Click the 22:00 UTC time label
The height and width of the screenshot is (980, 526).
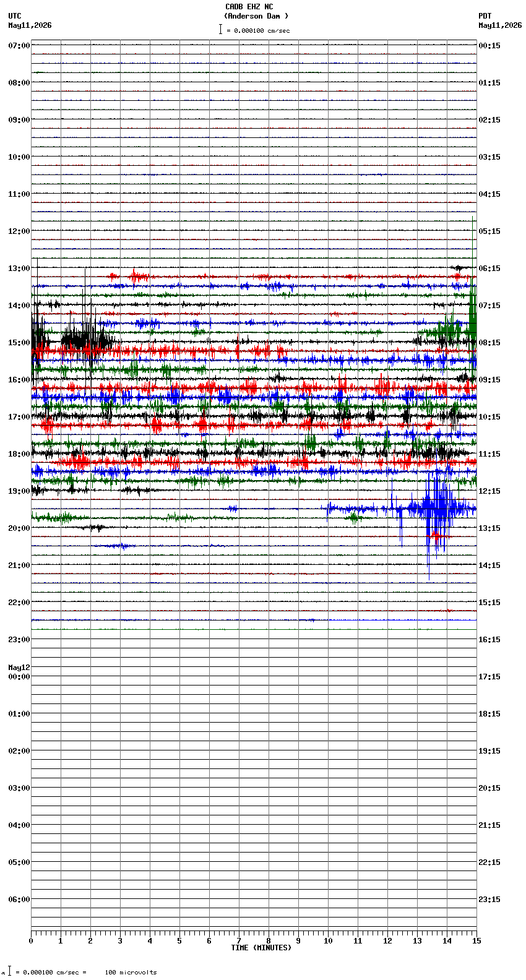(x=19, y=603)
